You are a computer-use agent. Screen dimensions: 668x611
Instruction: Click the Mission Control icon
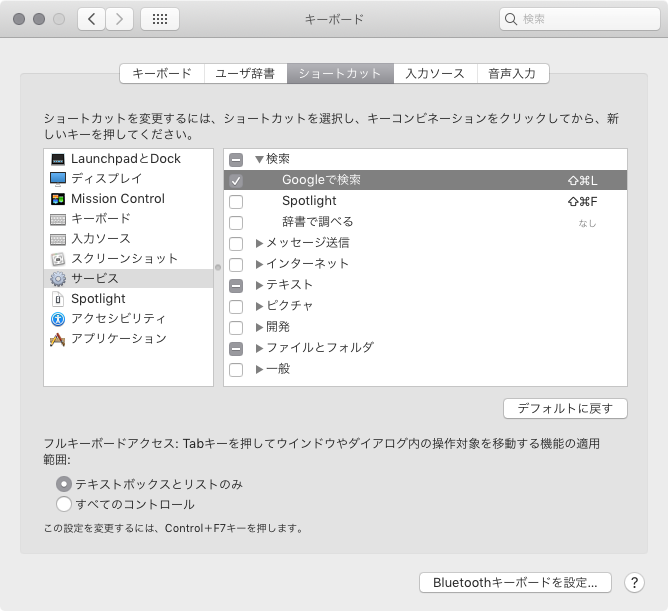58,199
